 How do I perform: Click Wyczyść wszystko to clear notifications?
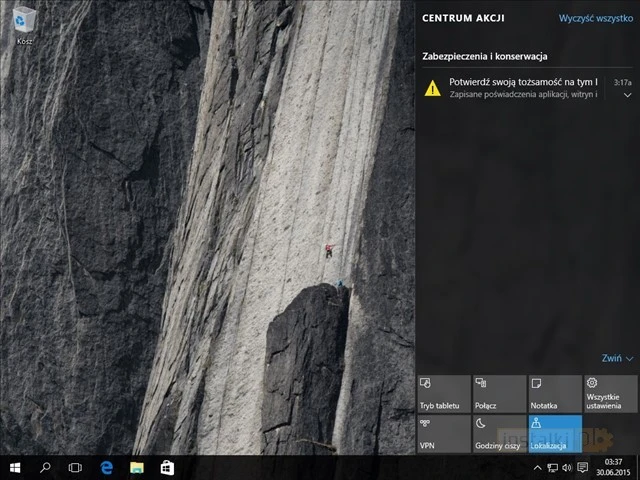[x=595, y=18]
